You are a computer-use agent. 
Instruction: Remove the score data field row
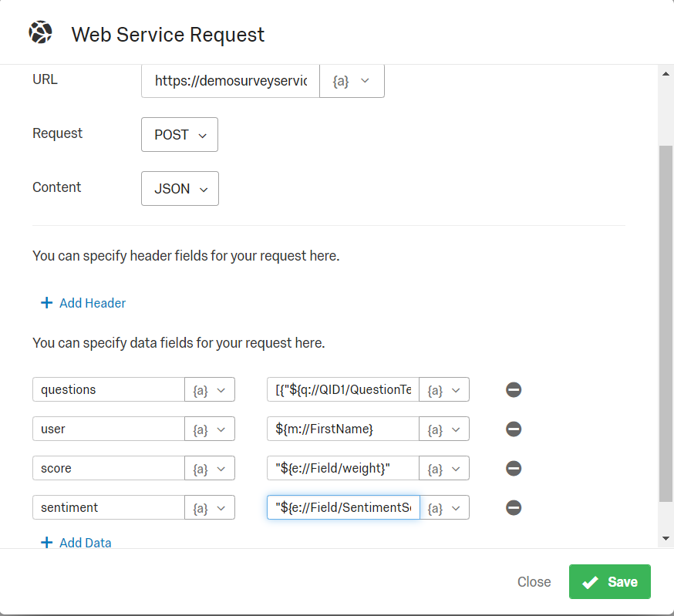[514, 468]
